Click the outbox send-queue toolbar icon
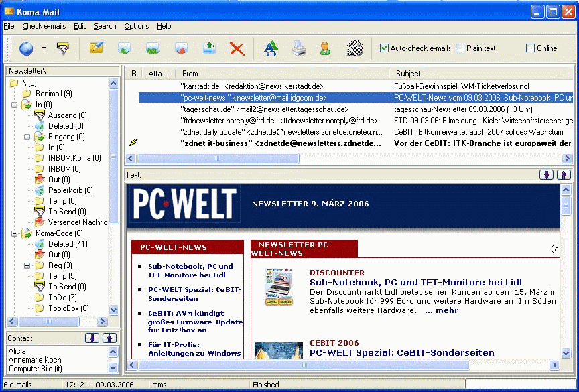Viewport: 579px width, 392px height. [x=62, y=48]
